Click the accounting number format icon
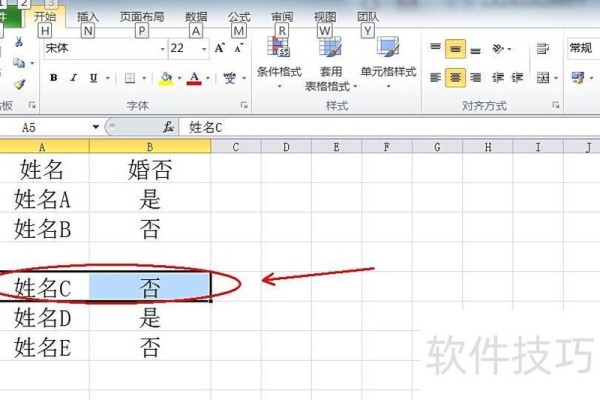The image size is (600, 400). click(578, 78)
